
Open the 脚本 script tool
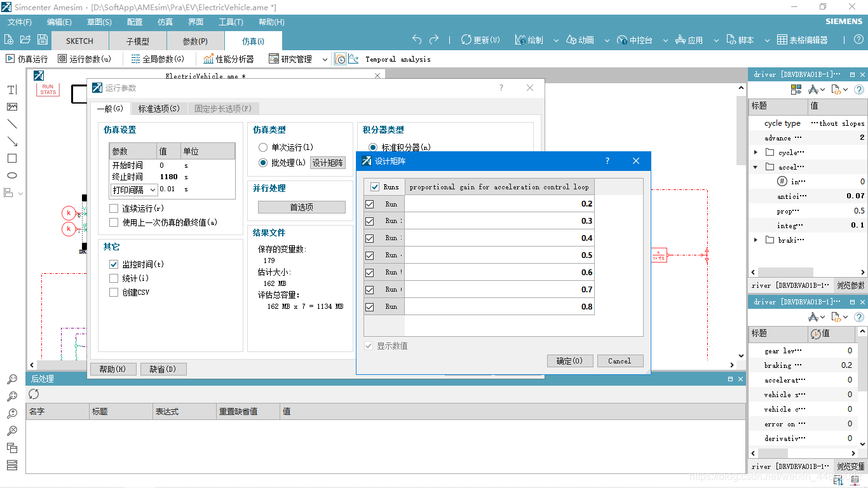[x=740, y=40]
